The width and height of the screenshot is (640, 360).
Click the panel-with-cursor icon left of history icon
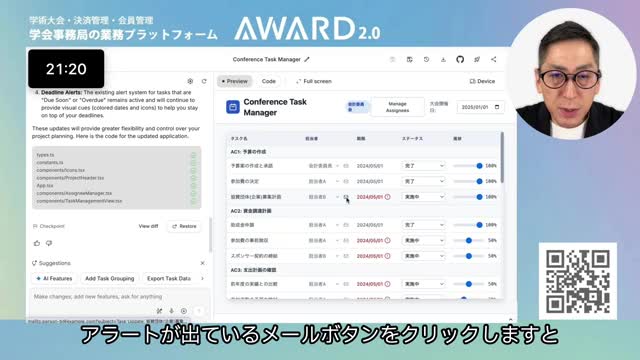(x=409, y=60)
